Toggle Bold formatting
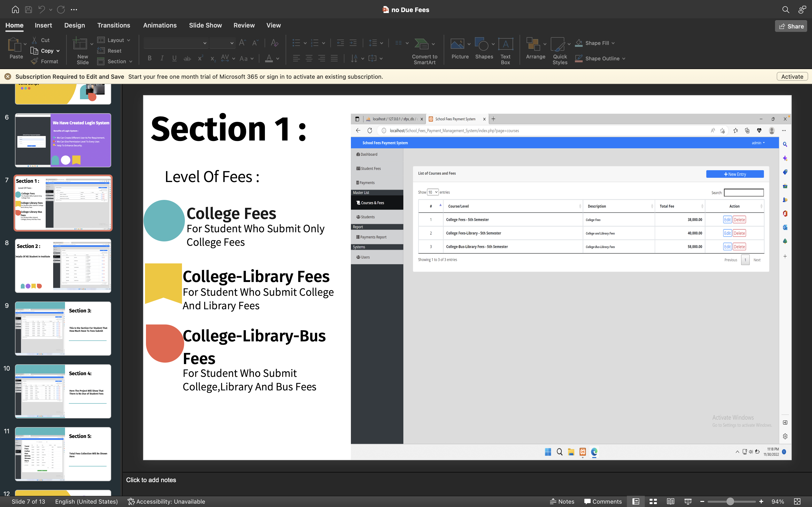The width and height of the screenshot is (812, 507). pos(149,58)
